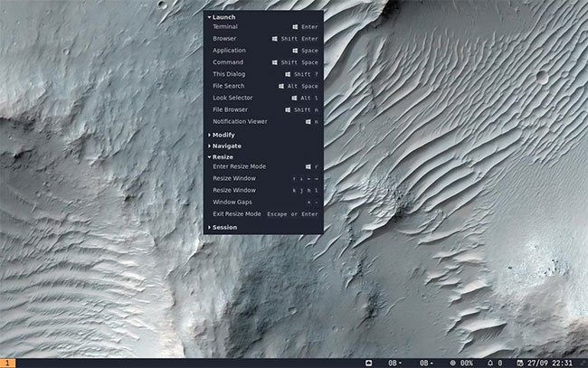The image size is (588, 368).
Task: Select Resize Window row with k j h l
Action: coord(263,191)
